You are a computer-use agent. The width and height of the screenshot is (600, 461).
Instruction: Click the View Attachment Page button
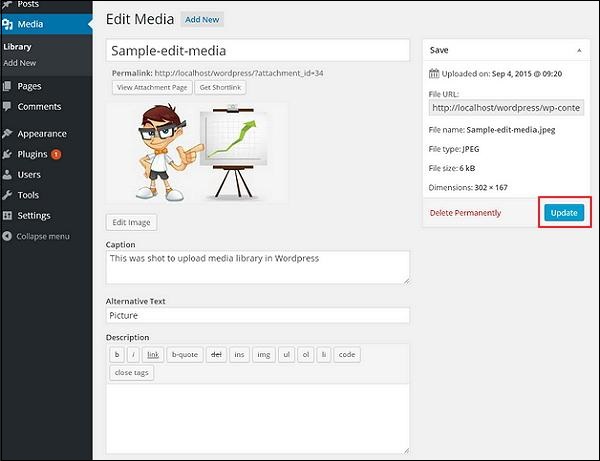[x=150, y=88]
